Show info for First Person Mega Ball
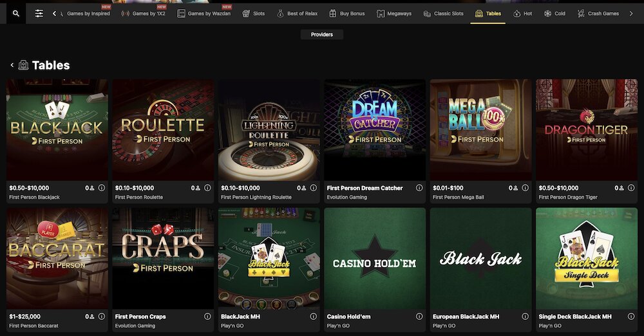 [526, 188]
